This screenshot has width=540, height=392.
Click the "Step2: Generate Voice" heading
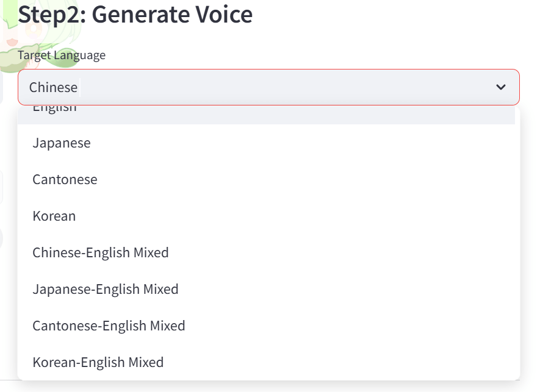[x=135, y=15]
